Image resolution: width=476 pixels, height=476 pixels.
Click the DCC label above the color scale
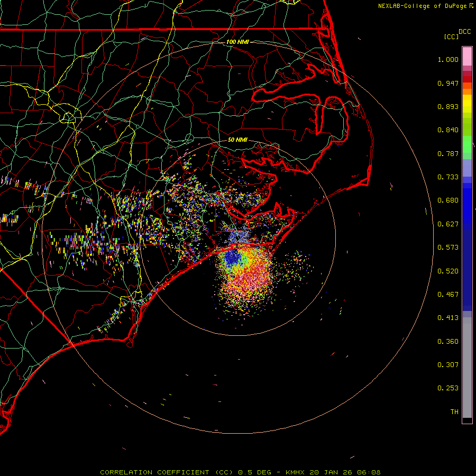coord(464,32)
